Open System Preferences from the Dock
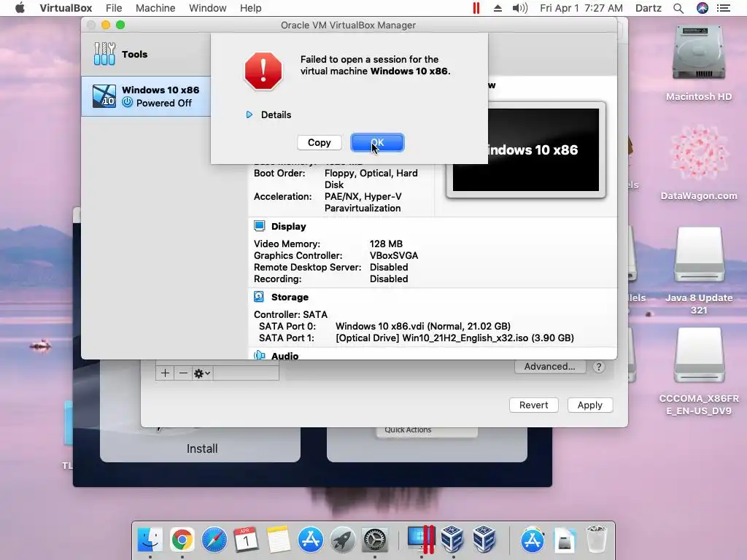Viewport: 747px width, 560px height. pos(375,540)
